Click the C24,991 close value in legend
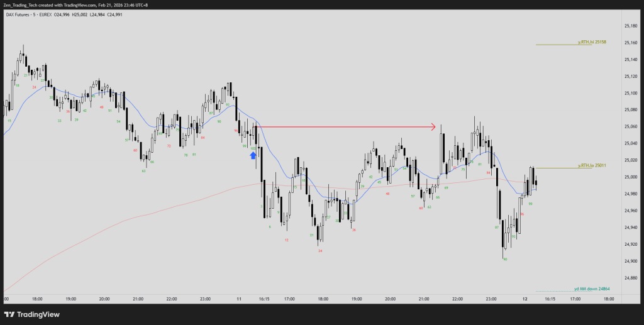 [x=114, y=14]
